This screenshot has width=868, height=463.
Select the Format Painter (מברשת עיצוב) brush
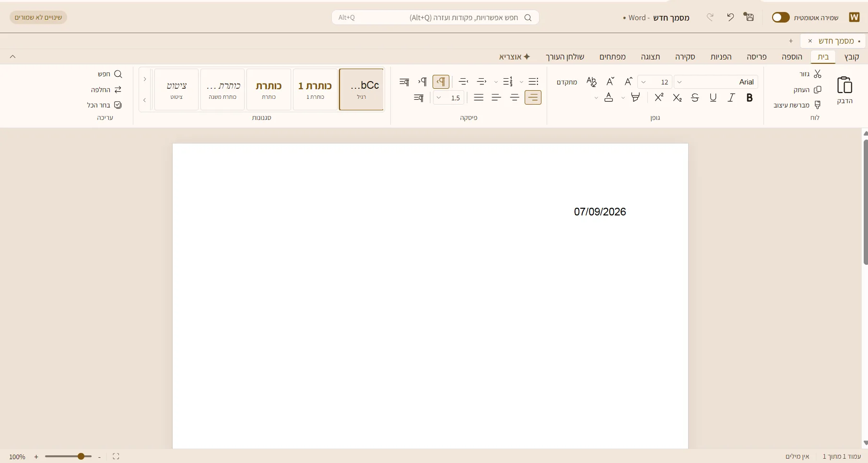(x=818, y=105)
